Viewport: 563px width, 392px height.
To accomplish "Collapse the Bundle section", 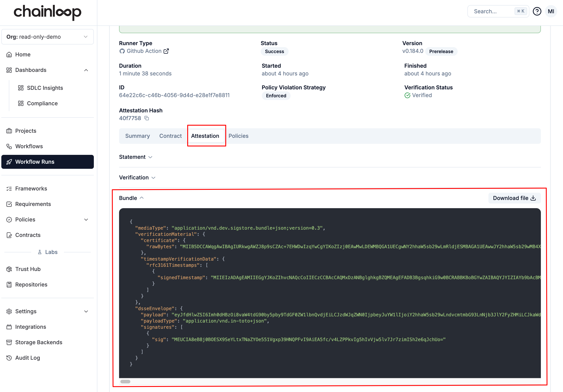I will [x=131, y=198].
